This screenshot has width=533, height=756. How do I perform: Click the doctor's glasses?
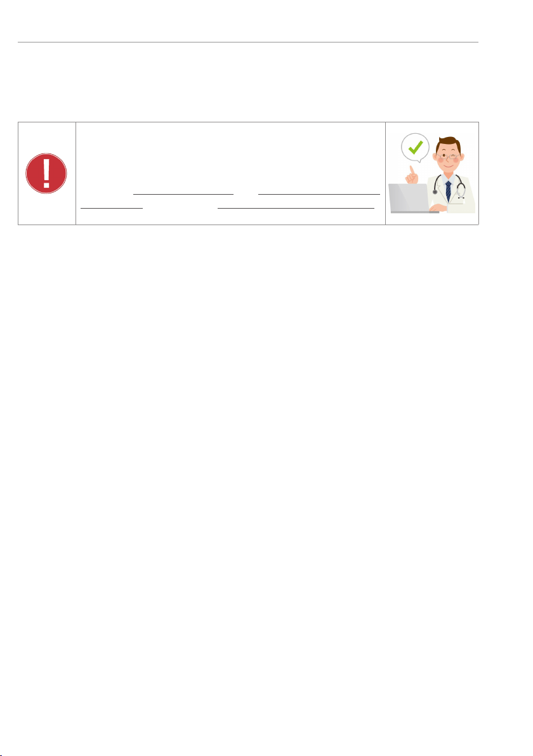tap(448, 156)
